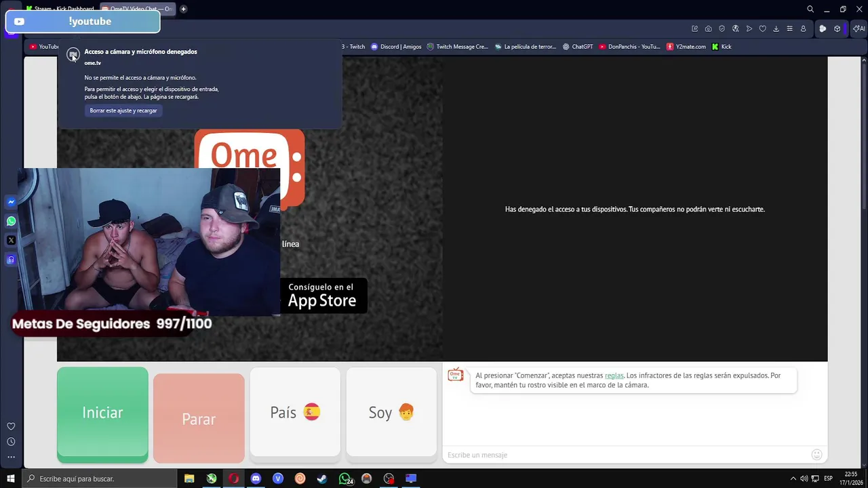868x488 pixels.
Task: Click Borrar este ajuste y recargar button
Action: click(x=123, y=110)
